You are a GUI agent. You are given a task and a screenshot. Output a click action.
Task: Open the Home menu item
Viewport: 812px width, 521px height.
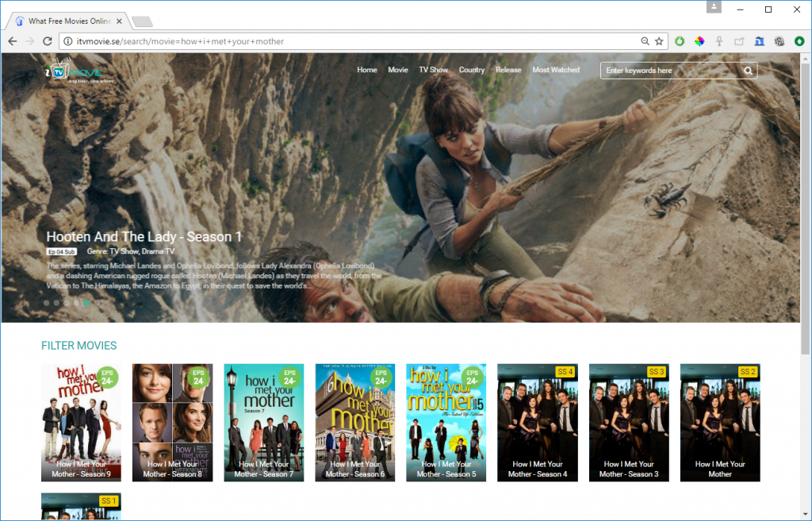[366, 70]
